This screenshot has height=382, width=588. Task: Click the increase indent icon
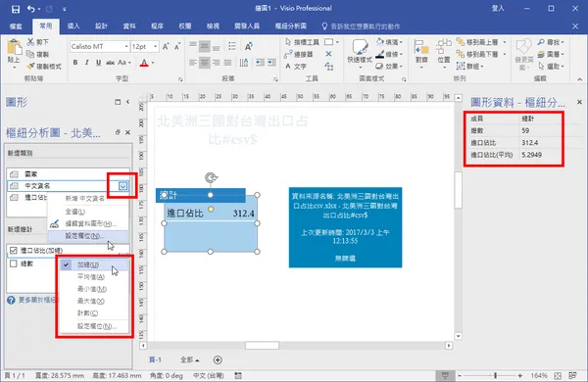(x=271, y=63)
